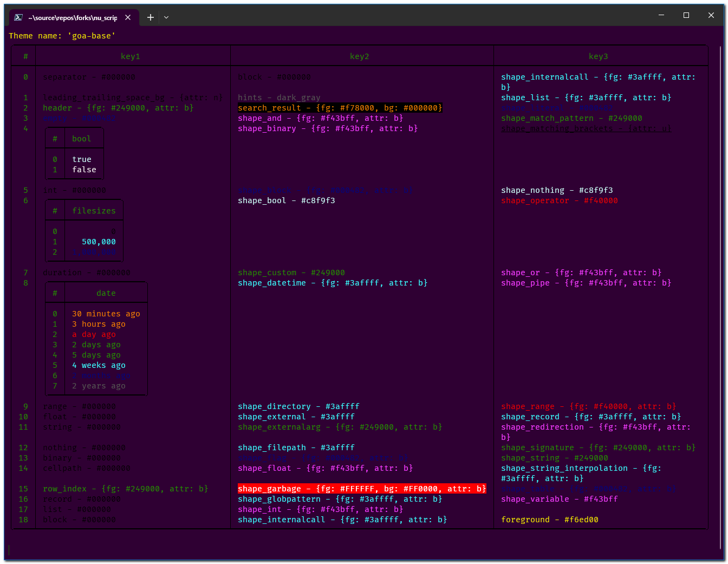Click the key1 column header
728x564 pixels.
131,56
